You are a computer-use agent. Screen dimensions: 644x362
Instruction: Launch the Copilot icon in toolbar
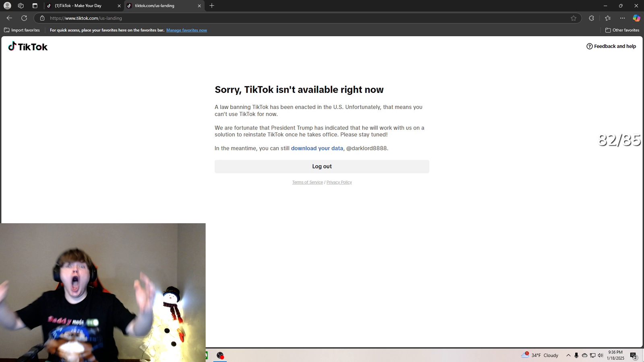(636, 18)
